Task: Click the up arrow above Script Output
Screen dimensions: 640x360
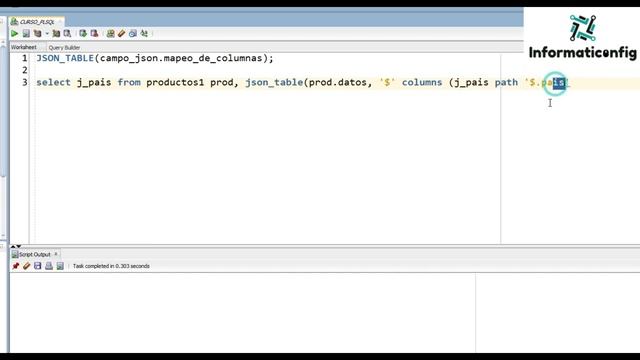Action: [13, 246]
